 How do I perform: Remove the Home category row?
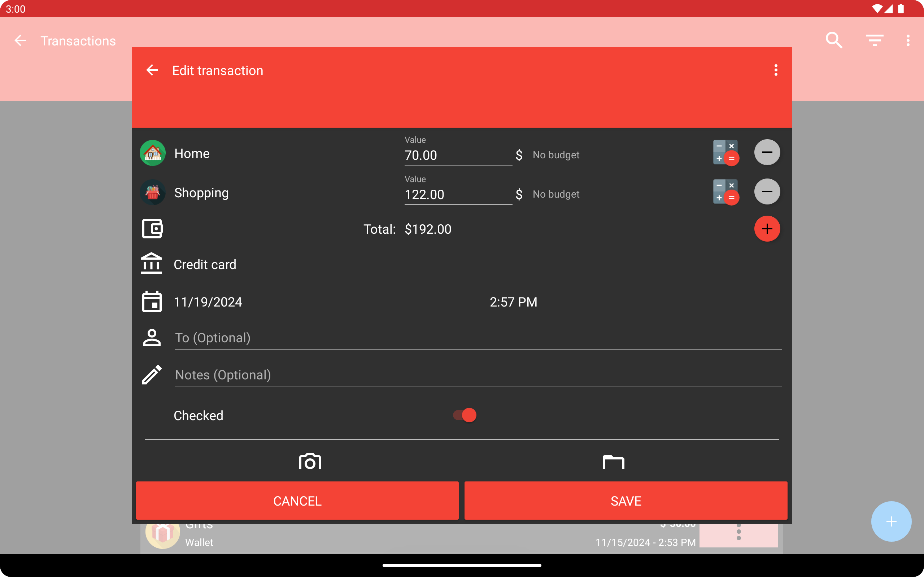click(767, 153)
